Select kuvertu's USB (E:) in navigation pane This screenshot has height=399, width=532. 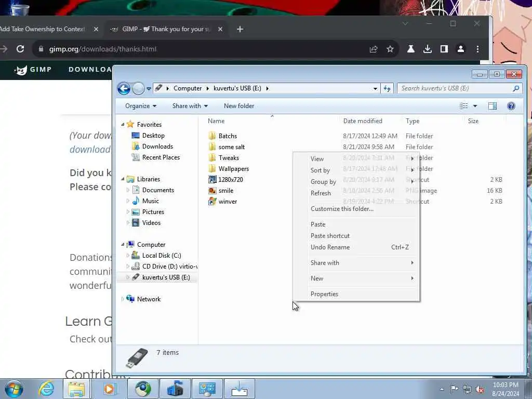point(166,277)
